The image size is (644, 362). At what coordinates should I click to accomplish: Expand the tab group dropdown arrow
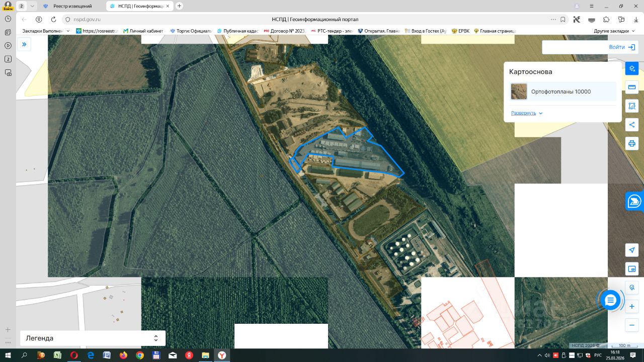tap(33, 6)
